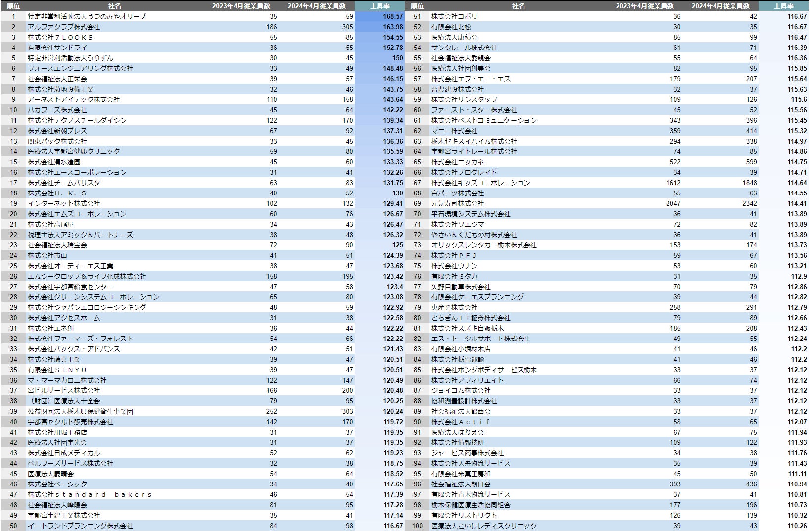Screen dimensions: 810x532
Task: Select 株式会社ベストコミュニケーション in the table
Action: point(484,120)
